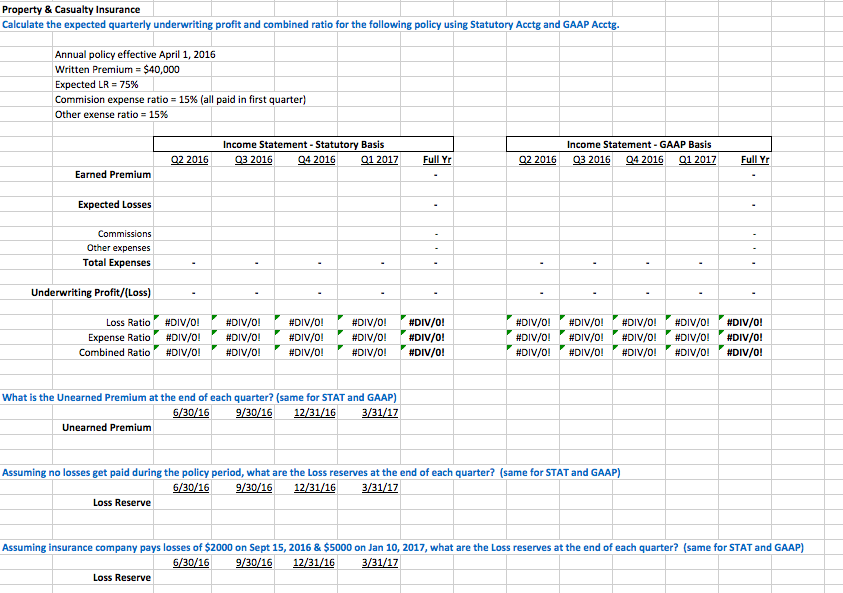Image resolution: width=843 pixels, height=593 pixels.
Task: Click GAAP 'Q4 2016' column header
Action: (x=644, y=160)
